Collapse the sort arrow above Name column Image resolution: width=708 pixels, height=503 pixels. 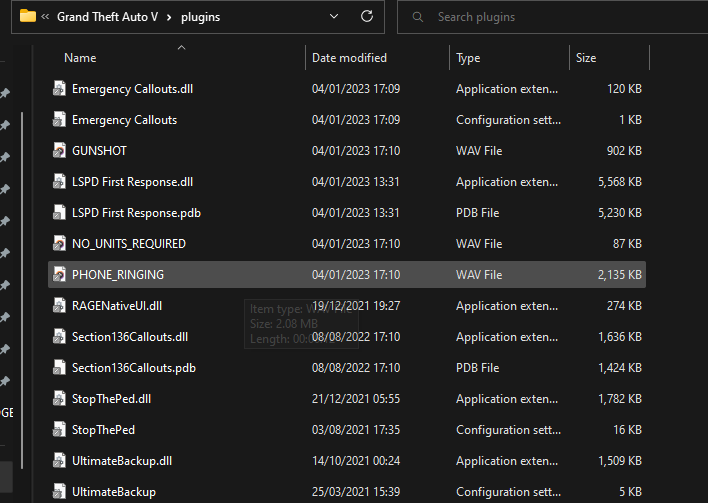point(181,46)
